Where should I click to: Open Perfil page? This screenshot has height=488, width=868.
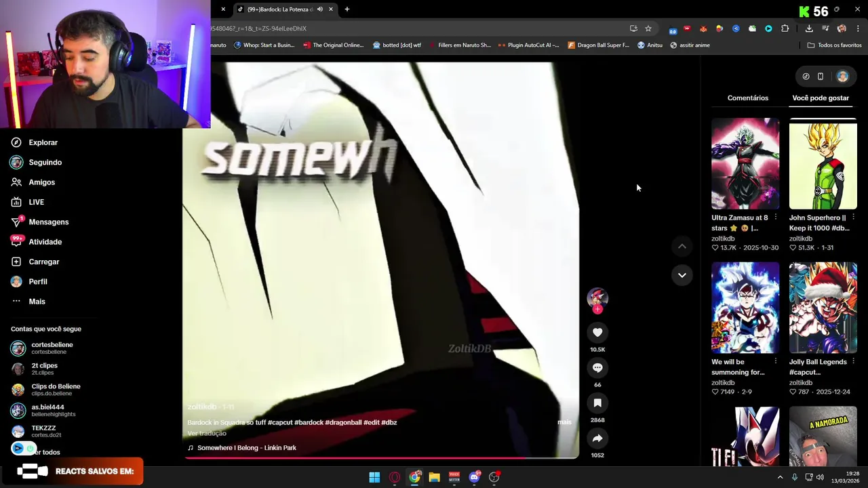tap(28, 281)
